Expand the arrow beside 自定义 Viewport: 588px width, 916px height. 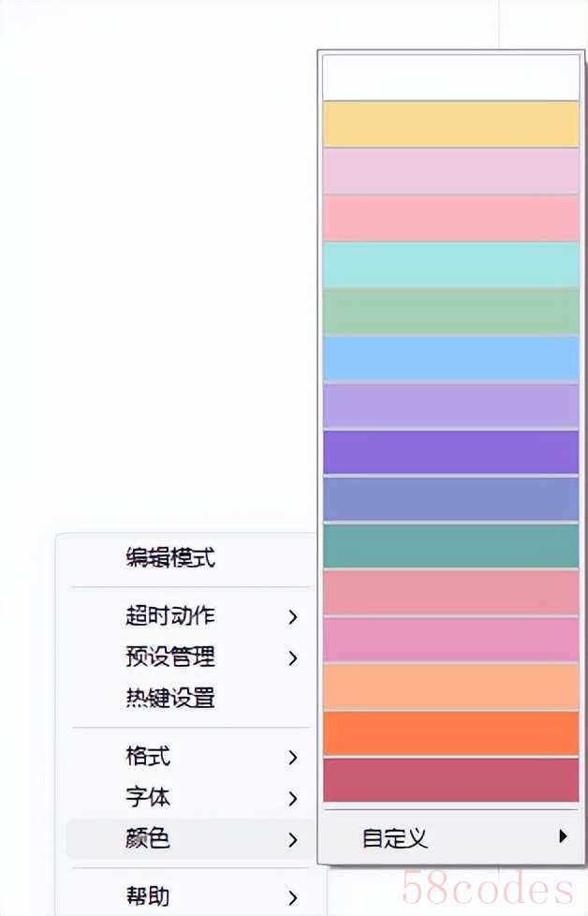563,835
